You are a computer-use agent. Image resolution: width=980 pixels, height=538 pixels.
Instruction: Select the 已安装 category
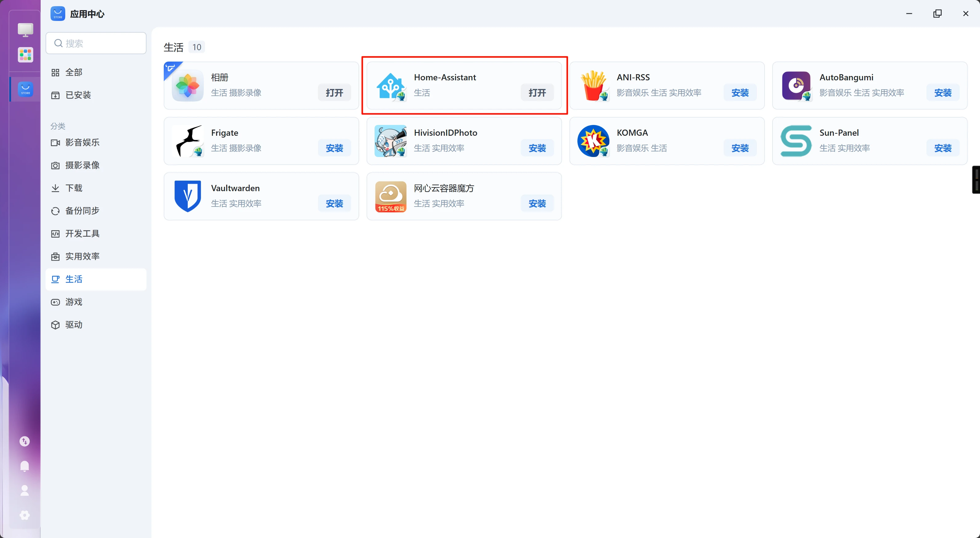(x=96, y=95)
